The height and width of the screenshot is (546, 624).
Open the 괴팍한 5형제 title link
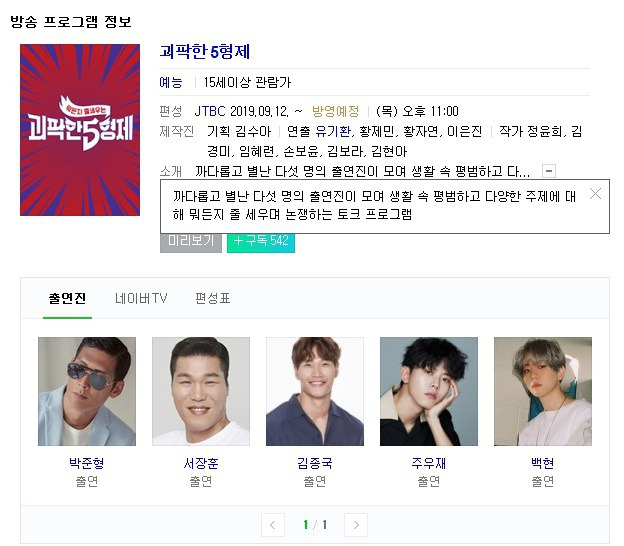coord(205,52)
